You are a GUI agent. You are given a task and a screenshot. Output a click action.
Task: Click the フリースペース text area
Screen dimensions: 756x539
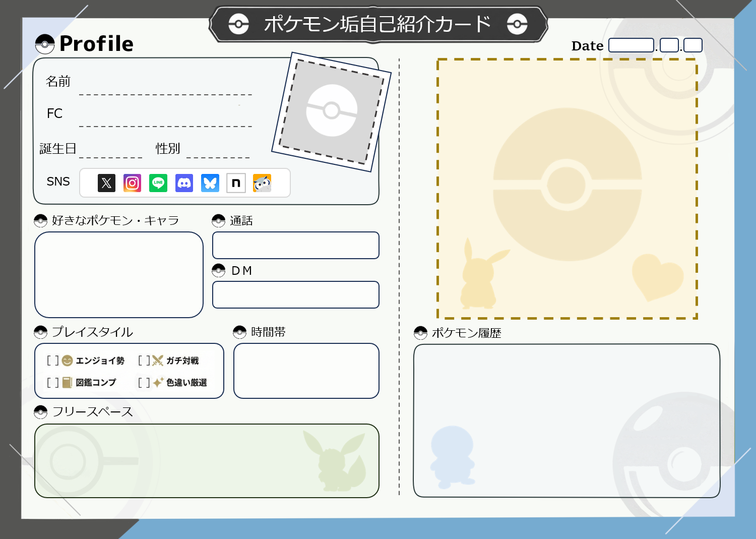pos(207,461)
